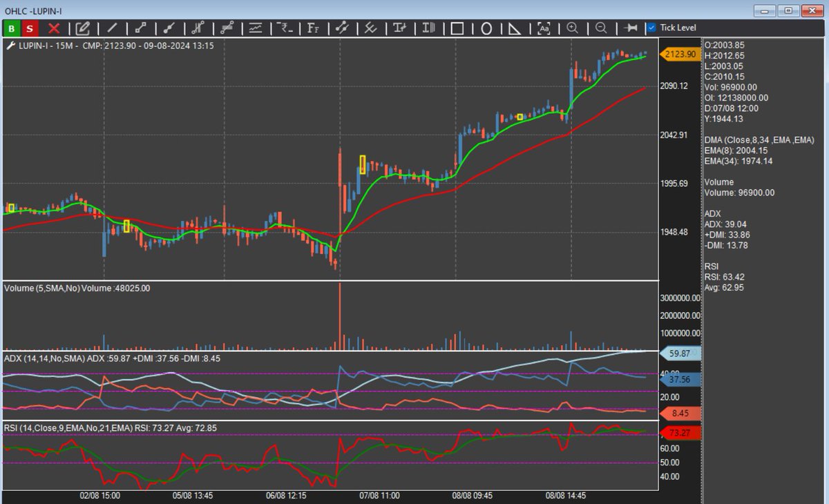Image resolution: width=829 pixels, height=504 pixels.
Task: Open the indicator chart lines icon
Action: (255, 28)
